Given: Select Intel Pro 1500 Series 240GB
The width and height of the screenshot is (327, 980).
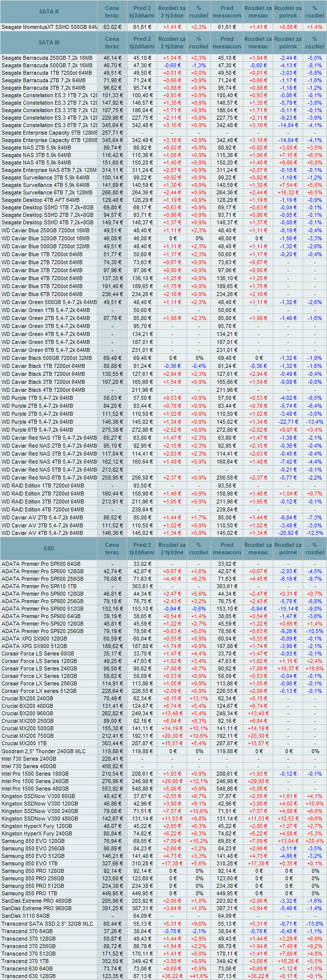Looking at the screenshot, I should (35, 781).
